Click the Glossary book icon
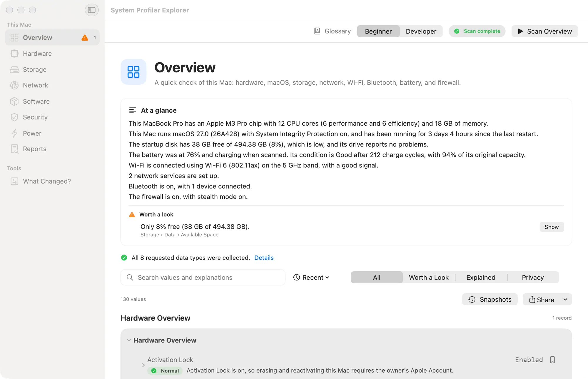This screenshot has height=379, width=588. (317, 31)
